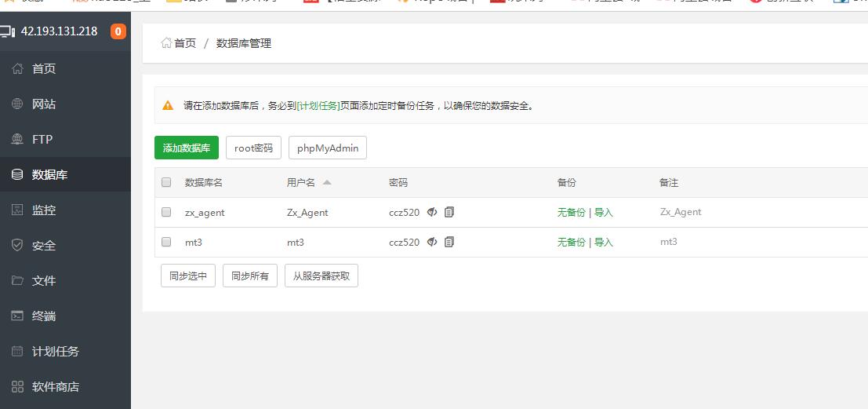Open the 网站 sidebar menu
Image resolution: width=868 pixels, height=409 pixels.
(44, 104)
